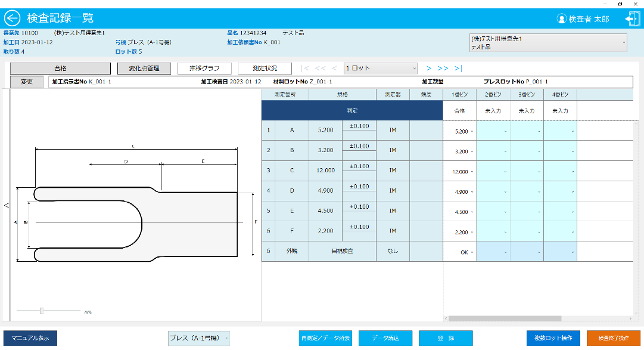Viewport: 644px width, 350px height.
Task: Click the back arrow icon beside 検査記録一覧
Action: (x=13, y=18)
